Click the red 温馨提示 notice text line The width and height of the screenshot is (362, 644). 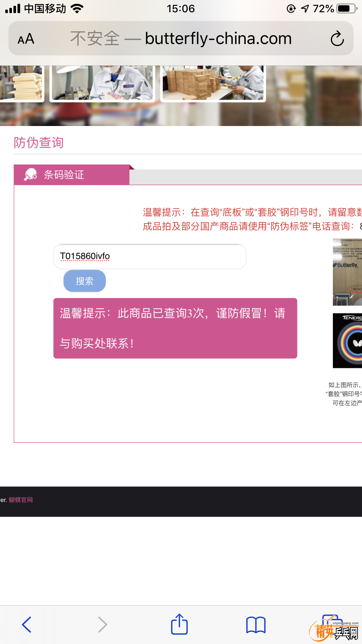point(252,212)
